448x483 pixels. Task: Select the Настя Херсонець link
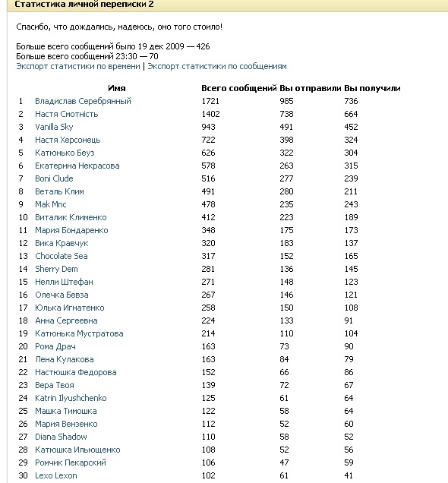pyautogui.click(x=68, y=140)
